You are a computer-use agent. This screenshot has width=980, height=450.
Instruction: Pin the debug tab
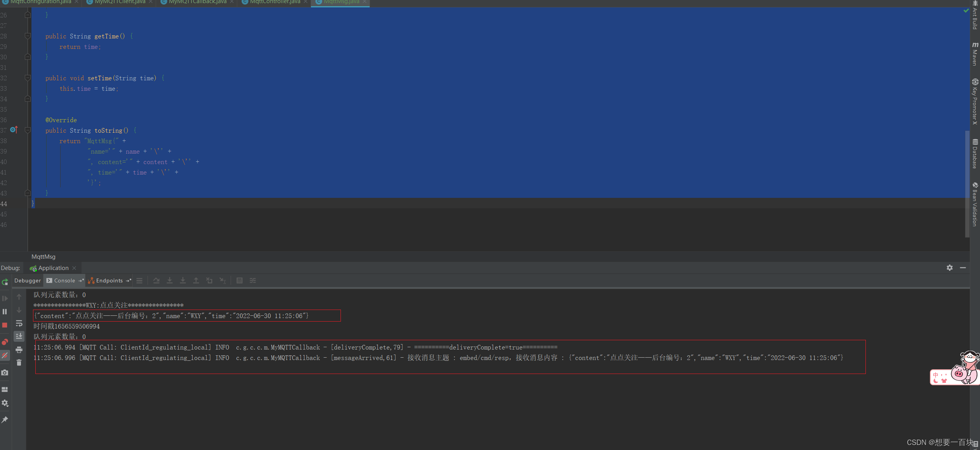click(5, 420)
